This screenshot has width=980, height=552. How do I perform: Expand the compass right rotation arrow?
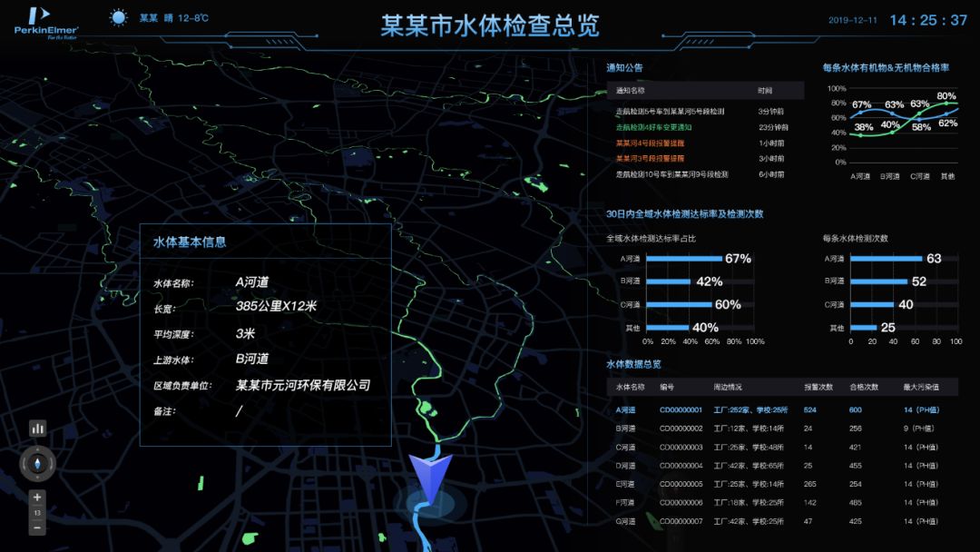[x=51, y=463]
